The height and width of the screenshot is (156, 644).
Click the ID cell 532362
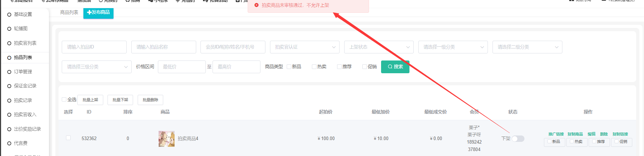click(x=89, y=139)
